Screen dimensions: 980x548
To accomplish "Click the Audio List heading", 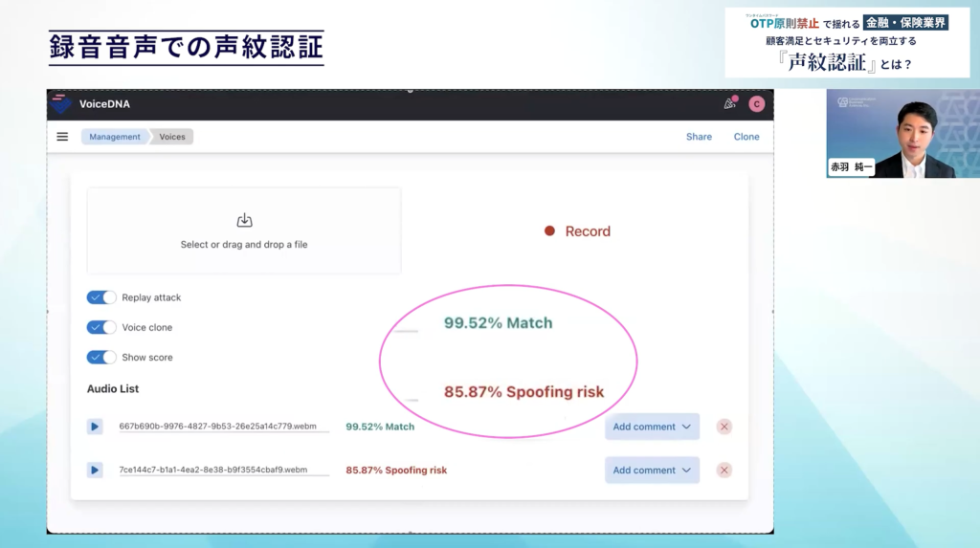I will click(113, 388).
